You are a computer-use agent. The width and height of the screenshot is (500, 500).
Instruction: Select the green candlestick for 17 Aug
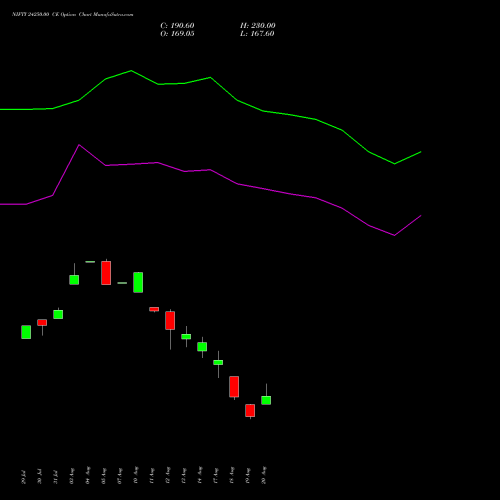(x=218, y=362)
